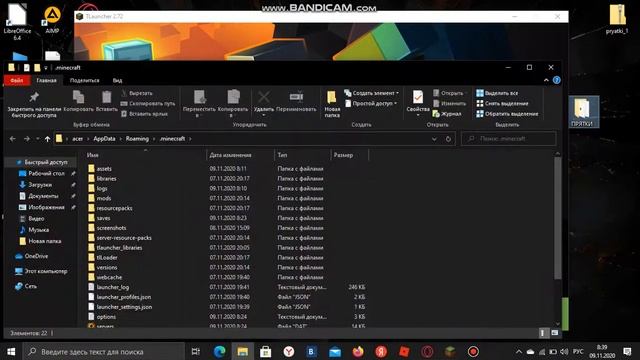
Task: Click the History button in ribbon
Action: [447, 114]
